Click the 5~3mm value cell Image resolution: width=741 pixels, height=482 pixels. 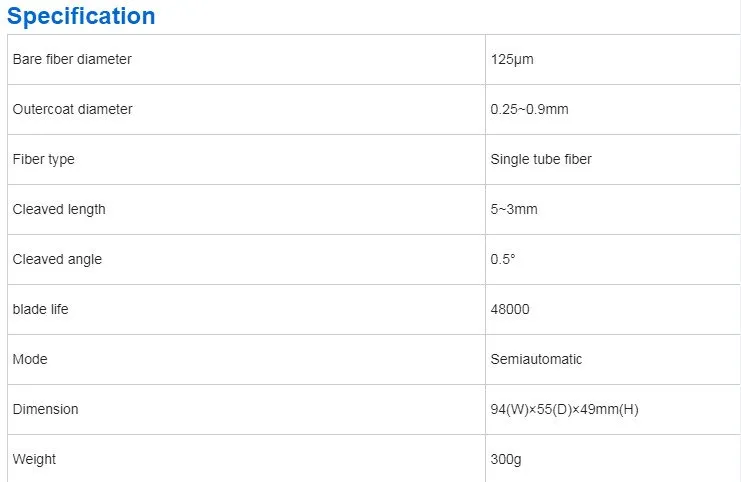pos(515,209)
